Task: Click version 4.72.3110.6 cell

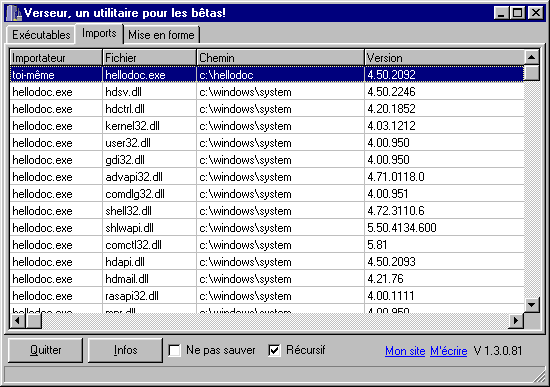Action: click(444, 211)
